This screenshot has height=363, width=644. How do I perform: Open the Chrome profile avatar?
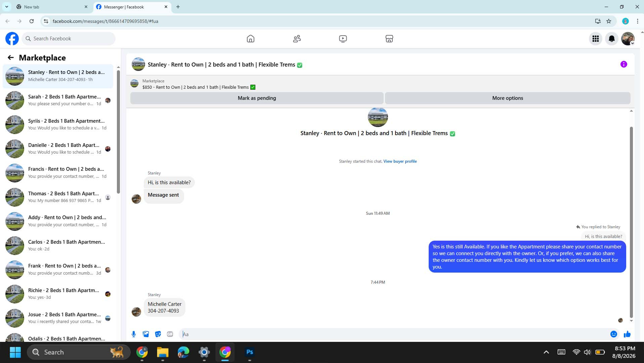(x=626, y=21)
